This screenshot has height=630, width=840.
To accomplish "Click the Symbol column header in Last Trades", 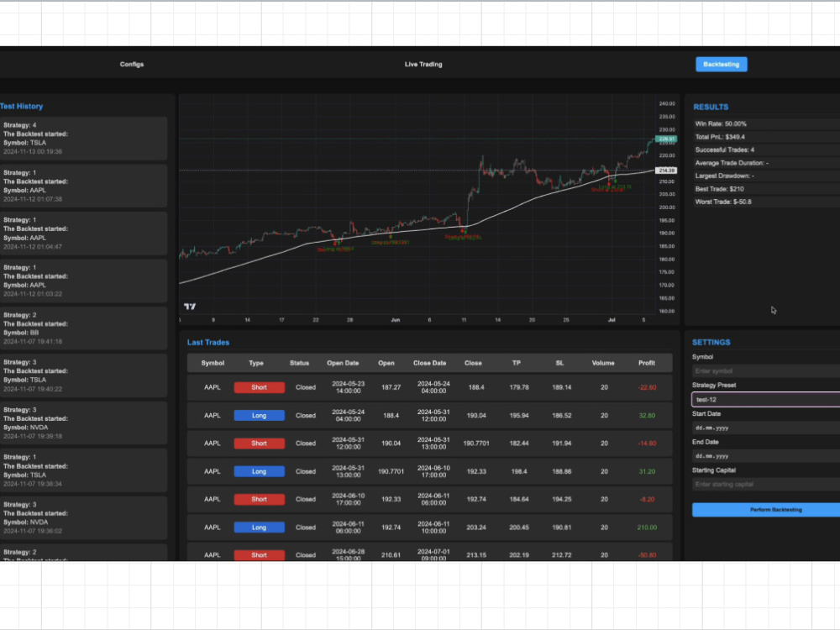I will tap(212, 363).
